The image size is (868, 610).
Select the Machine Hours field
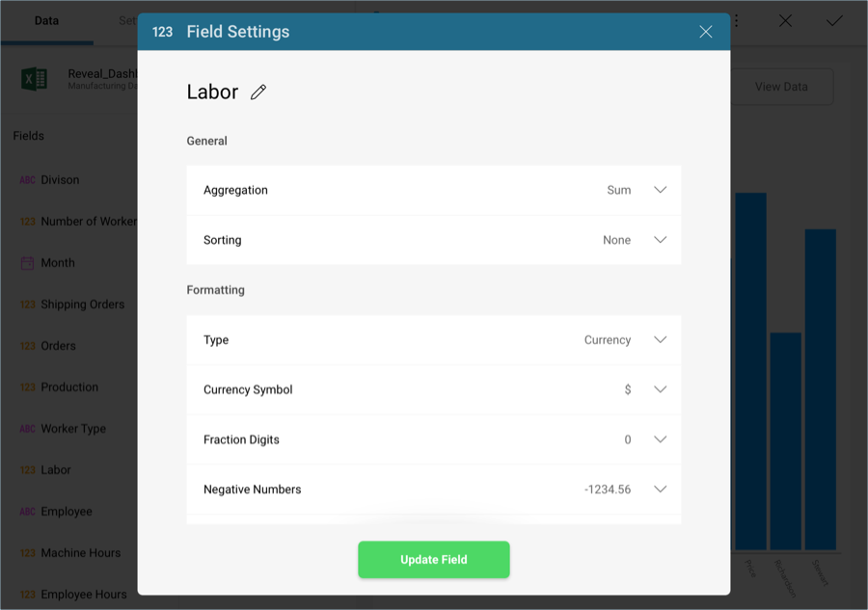81,553
